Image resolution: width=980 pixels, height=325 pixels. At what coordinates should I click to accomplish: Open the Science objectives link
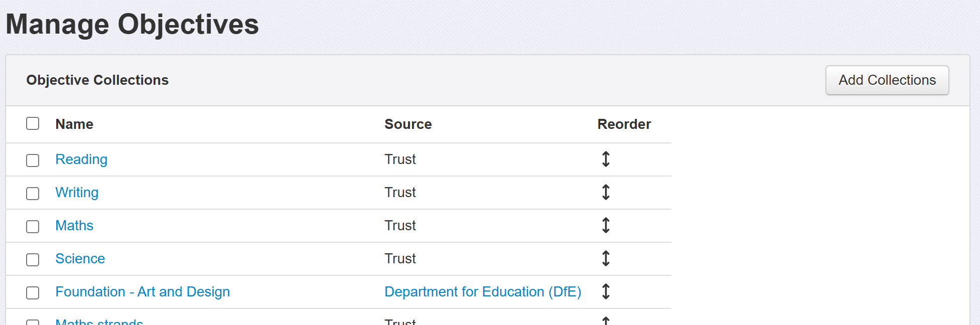click(80, 259)
